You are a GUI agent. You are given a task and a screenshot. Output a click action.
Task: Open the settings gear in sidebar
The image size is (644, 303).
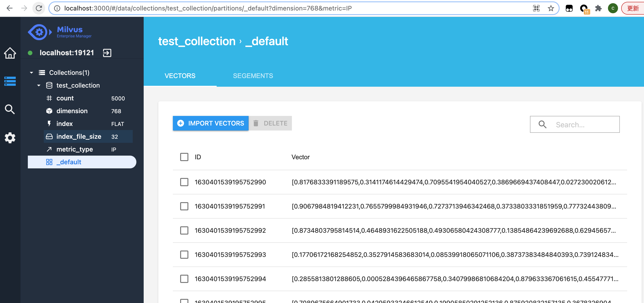(x=10, y=138)
